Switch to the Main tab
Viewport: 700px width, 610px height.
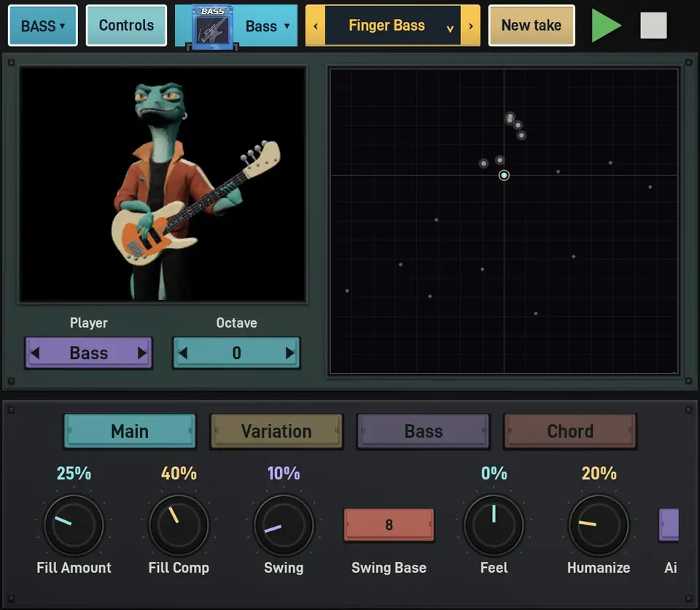(130, 431)
